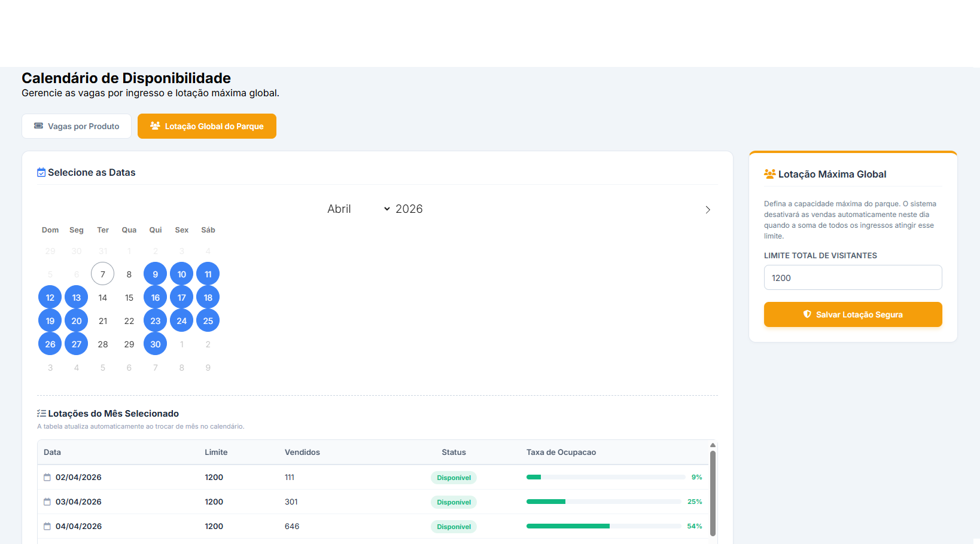Click the calendar icon beside 03/04/2026
The height and width of the screenshot is (544, 980).
coord(47,502)
